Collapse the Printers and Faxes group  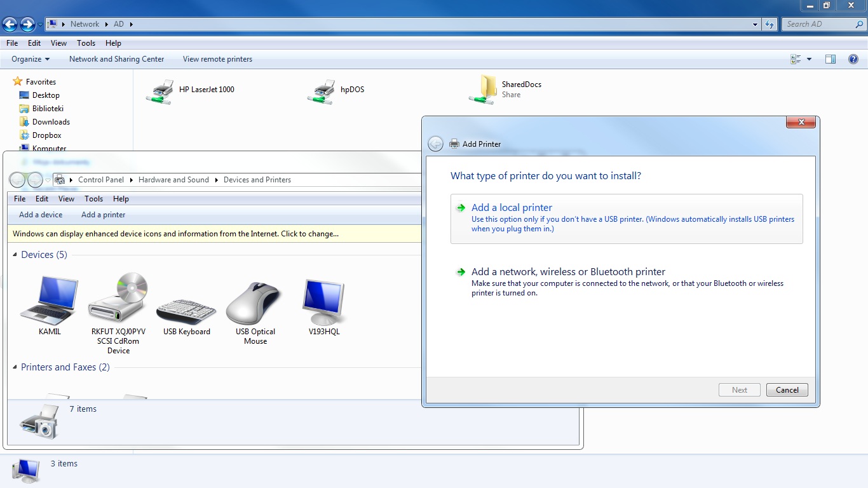[x=15, y=367]
